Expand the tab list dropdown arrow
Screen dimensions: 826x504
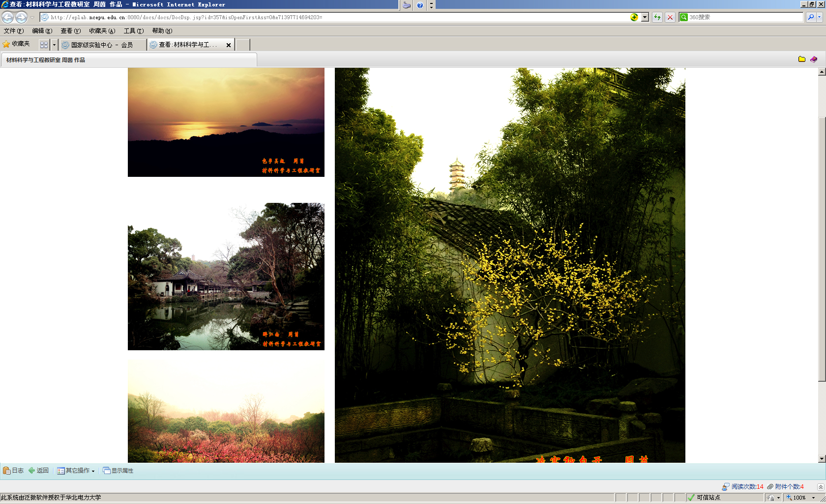click(x=54, y=45)
